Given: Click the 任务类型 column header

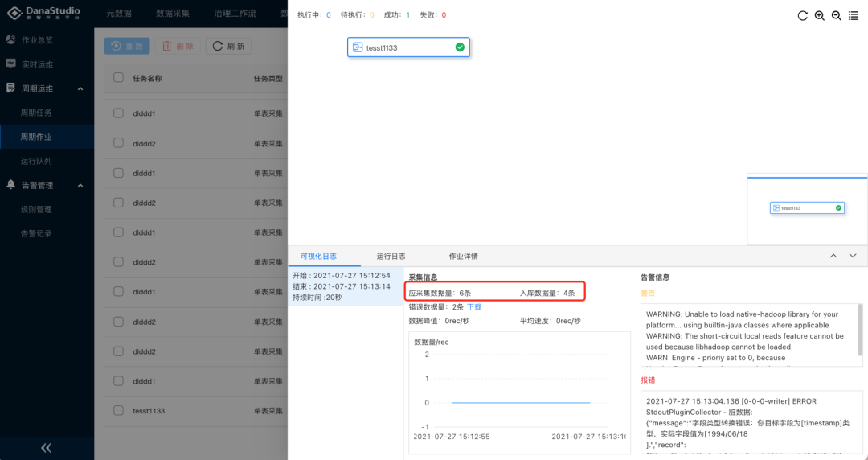Looking at the screenshot, I should [x=268, y=78].
